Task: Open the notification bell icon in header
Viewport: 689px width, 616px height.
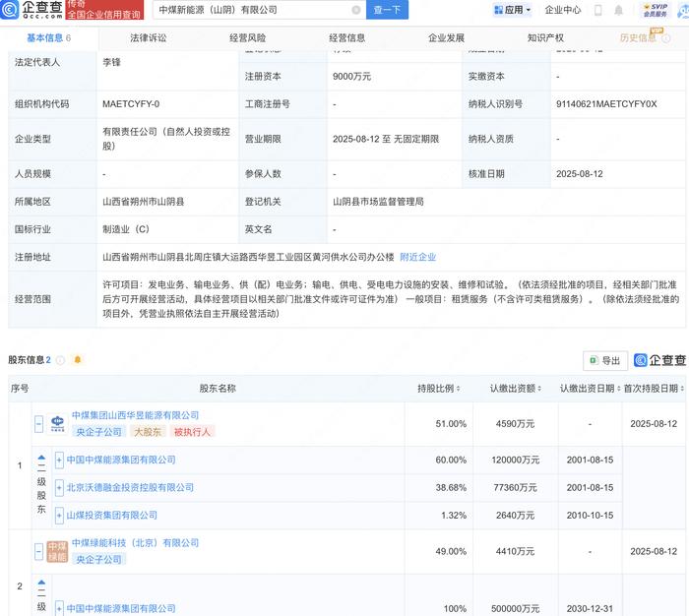Action: (x=619, y=10)
